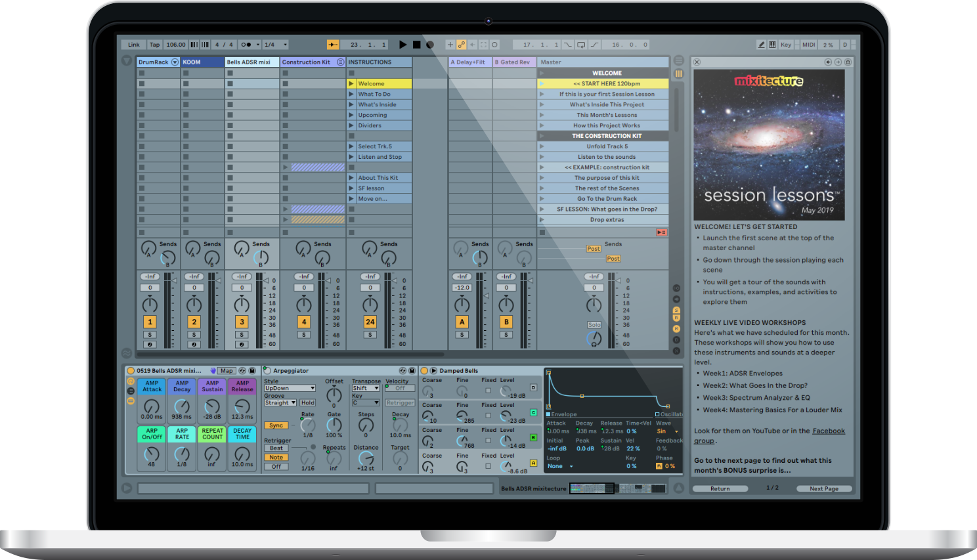Screen dimensions: 977x560
Task: Open the Transpose Shift dropdown
Action: point(366,388)
